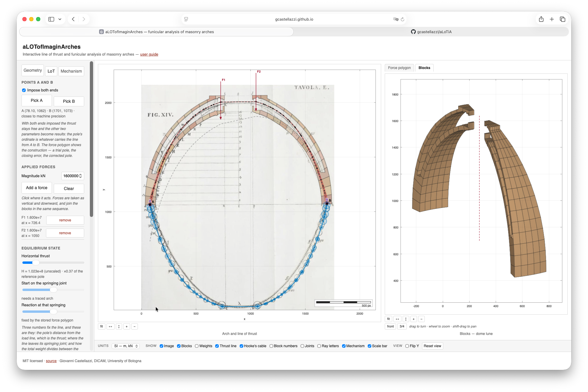Toggle the Image display checkbox
This screenshot has height=392, width=588.
161,346
